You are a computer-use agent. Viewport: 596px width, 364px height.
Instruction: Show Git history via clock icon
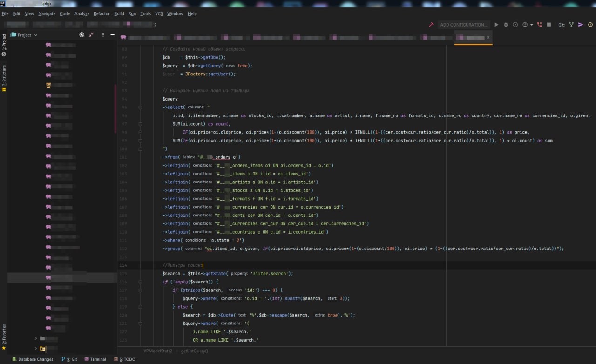click(590, 25)
